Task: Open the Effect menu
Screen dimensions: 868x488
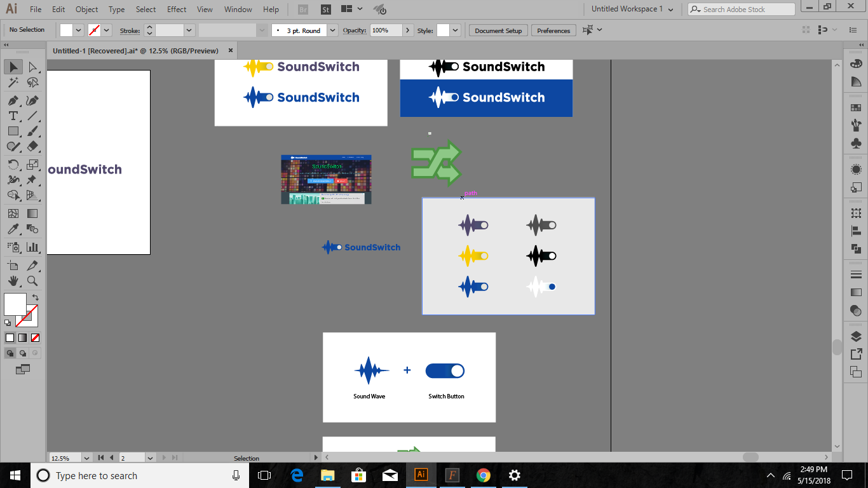Action: (176, 9)
